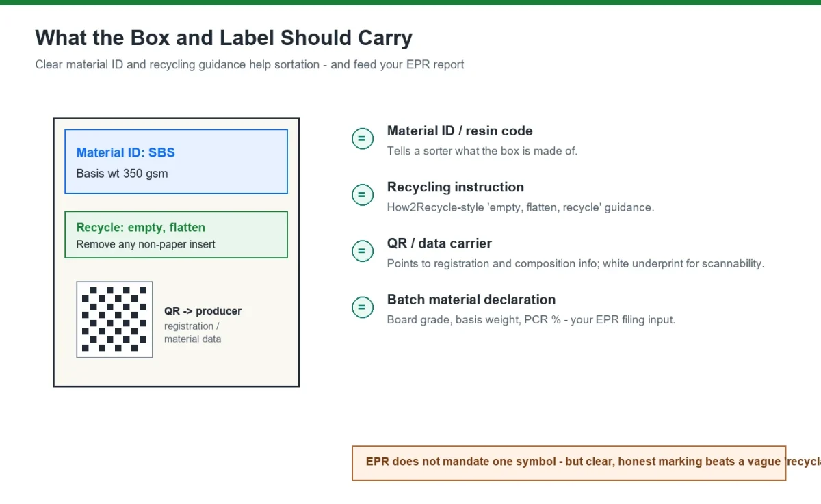Click the 'QR -> producer' caption
The image size is (821, 504).
click(x=203, y=311)
